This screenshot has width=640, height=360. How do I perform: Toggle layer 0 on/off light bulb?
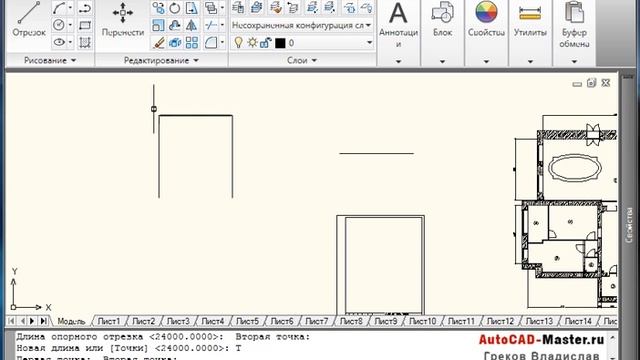click(238, 42)
